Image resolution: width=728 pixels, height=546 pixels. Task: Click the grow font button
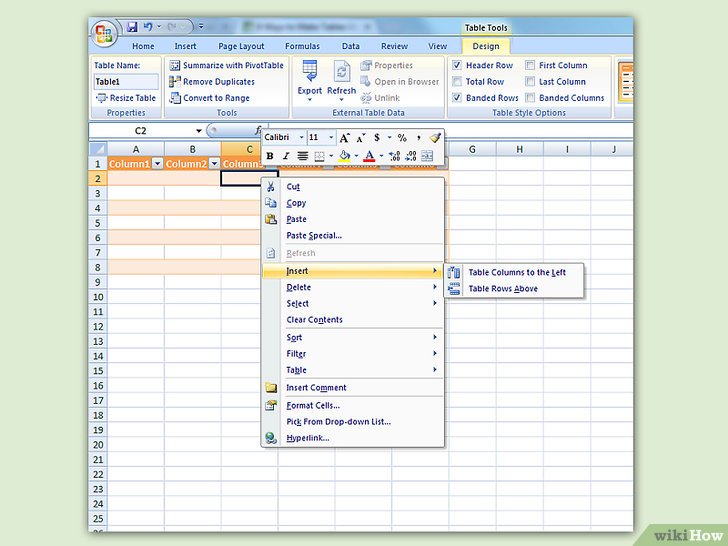(344, 138)
